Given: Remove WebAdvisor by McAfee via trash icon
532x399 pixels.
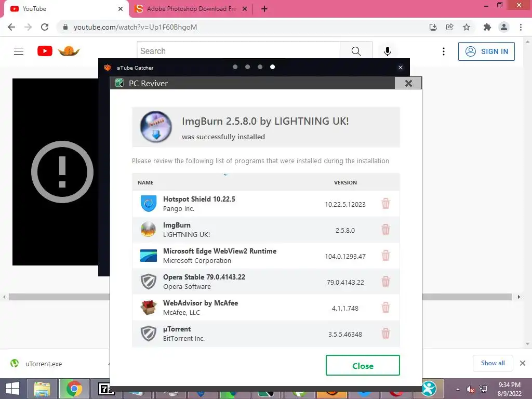Looking at the screenshot, I should point(385,308).
